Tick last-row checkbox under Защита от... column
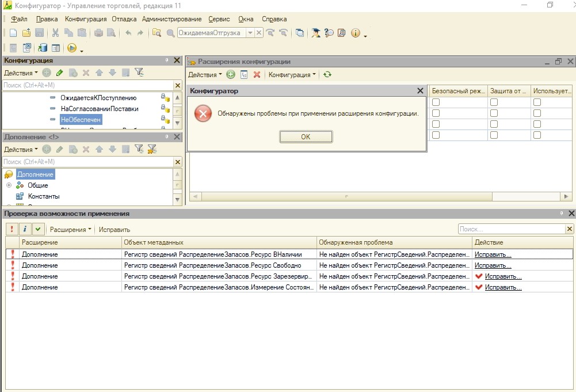 (494, 135)
